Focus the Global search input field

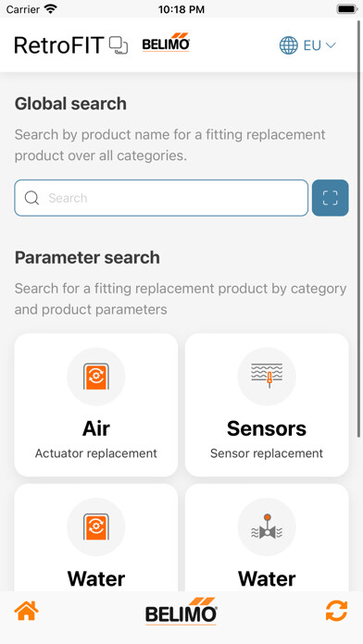(161, 198)
